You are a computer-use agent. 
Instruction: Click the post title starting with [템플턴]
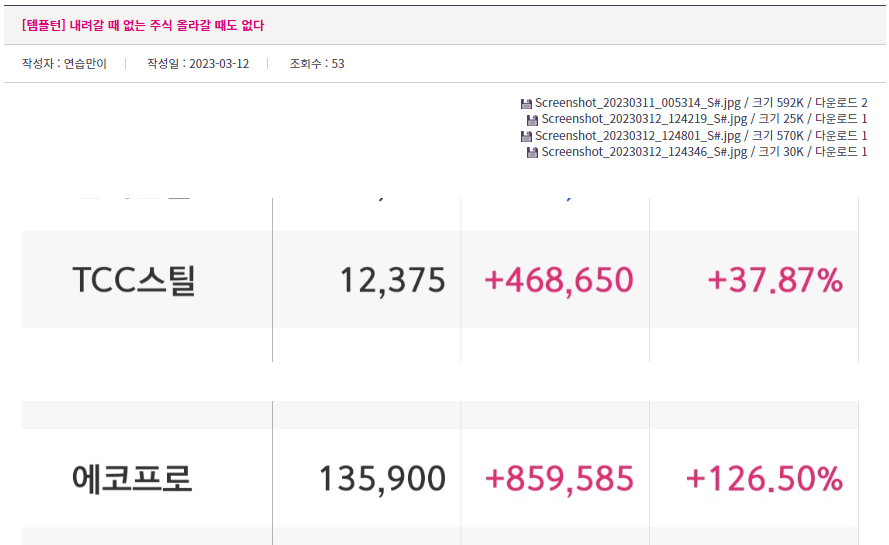[x=143, y=25]
